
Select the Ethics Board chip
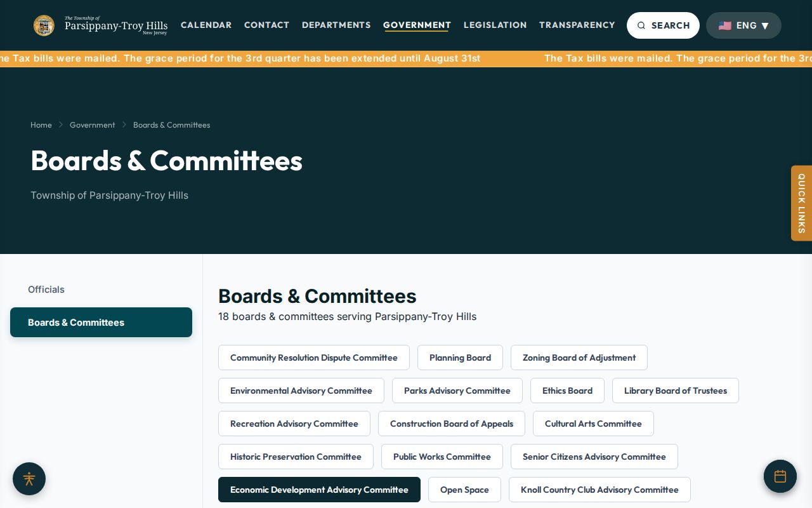pyautogui.click(x=567, y=391)
